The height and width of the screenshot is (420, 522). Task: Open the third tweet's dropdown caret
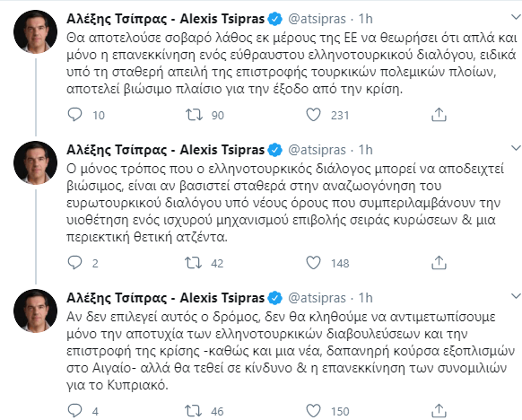(x=516, y=296)
